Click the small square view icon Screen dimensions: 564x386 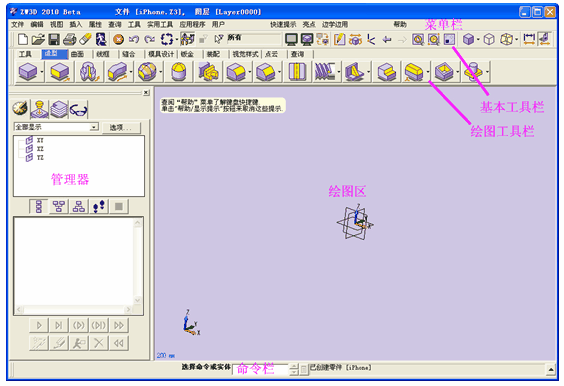click(449, 39)
